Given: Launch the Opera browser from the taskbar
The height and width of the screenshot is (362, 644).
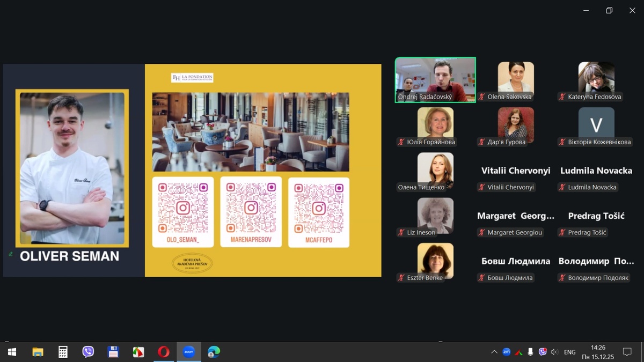Looking at the screenshot, I should pyautogui.click(x=163, y=352).
